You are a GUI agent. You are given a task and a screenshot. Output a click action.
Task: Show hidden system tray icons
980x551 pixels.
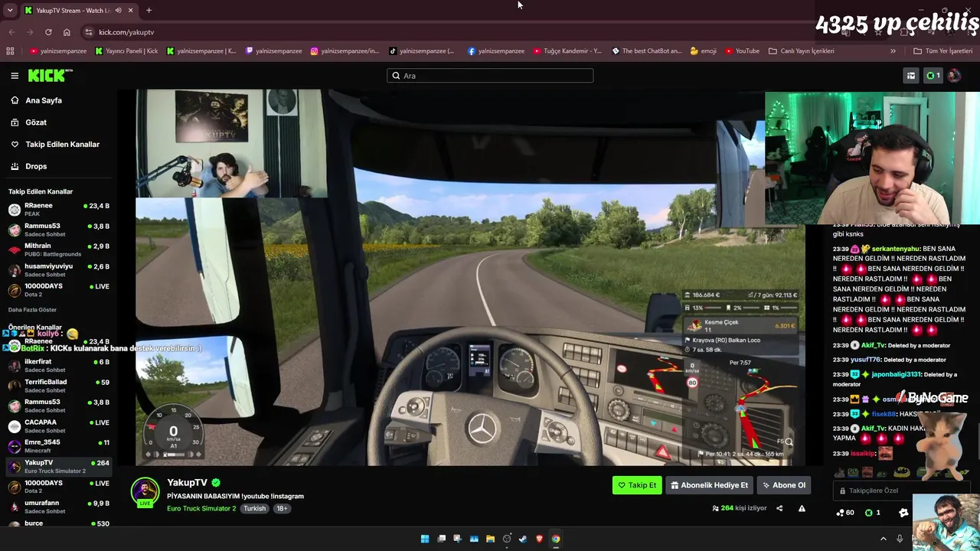click(883, 539)
